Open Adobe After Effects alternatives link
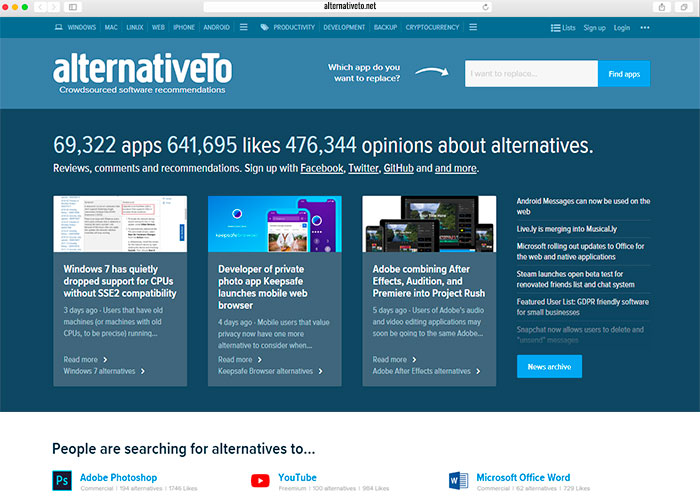 click(426, 371)
